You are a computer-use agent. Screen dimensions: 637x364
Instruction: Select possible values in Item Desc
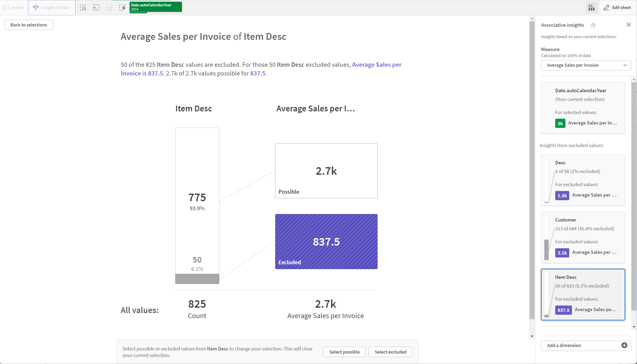coord(345,352)
